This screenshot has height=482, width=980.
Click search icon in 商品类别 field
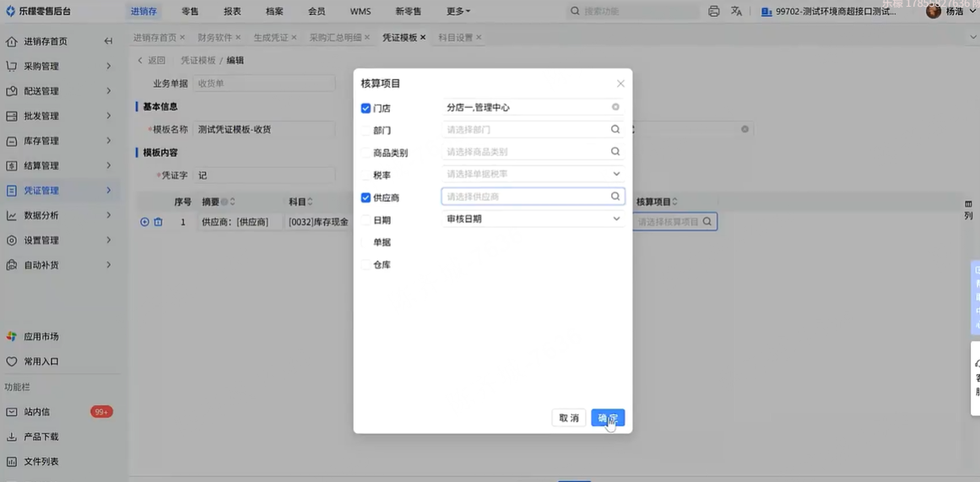[615, 152]
